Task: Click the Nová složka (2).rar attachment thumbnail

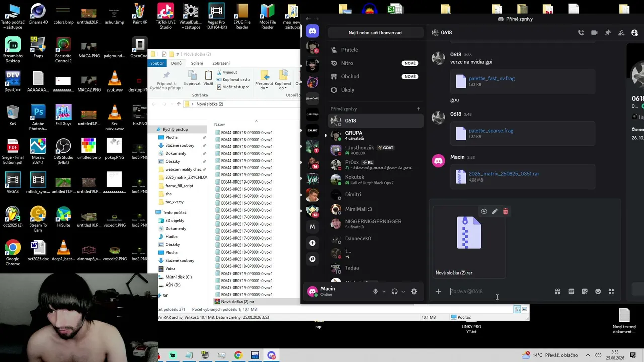Action: point(469,232)
